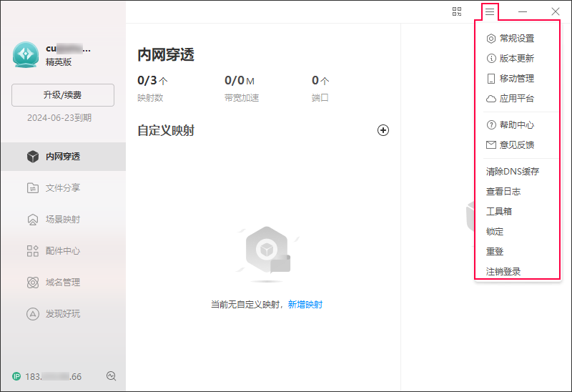Open 内网穿透 in the sidebar
This screenshot has height=392, width=572.
(x=62, y=157)
